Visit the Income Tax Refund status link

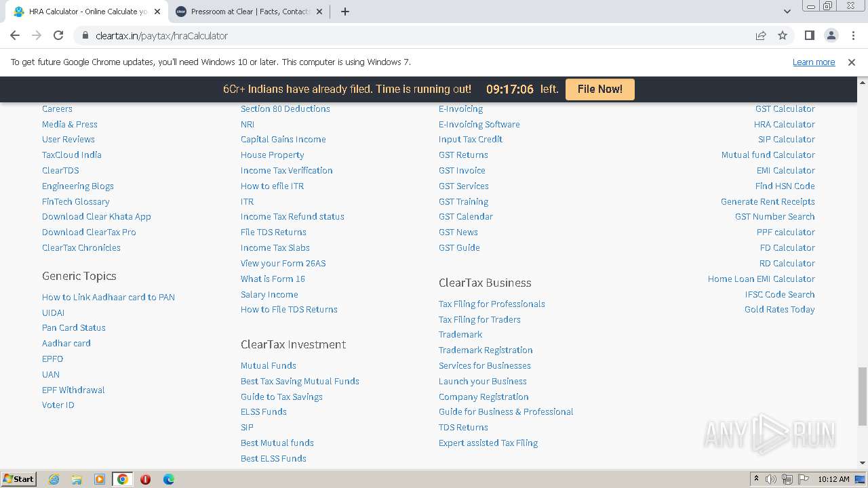292,216
